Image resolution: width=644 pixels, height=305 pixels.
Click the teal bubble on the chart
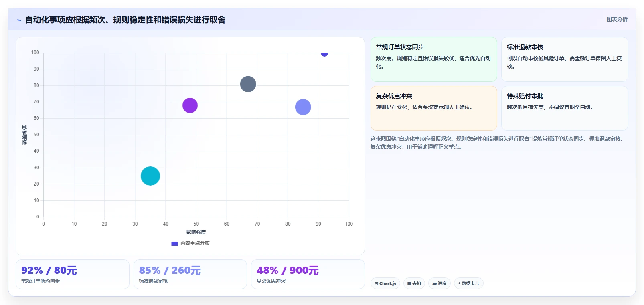click(150, 176)
